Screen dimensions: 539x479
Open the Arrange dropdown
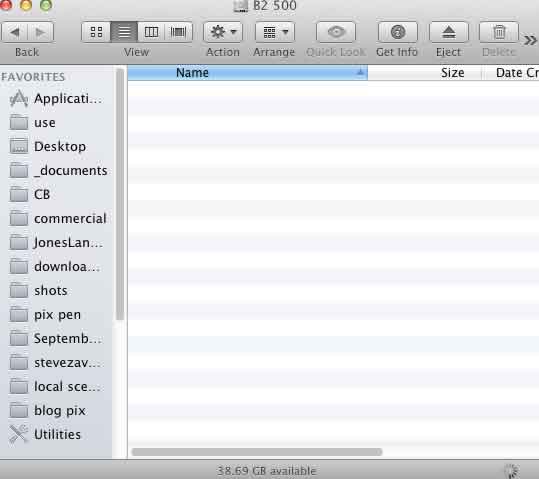[x=275, y=32]
